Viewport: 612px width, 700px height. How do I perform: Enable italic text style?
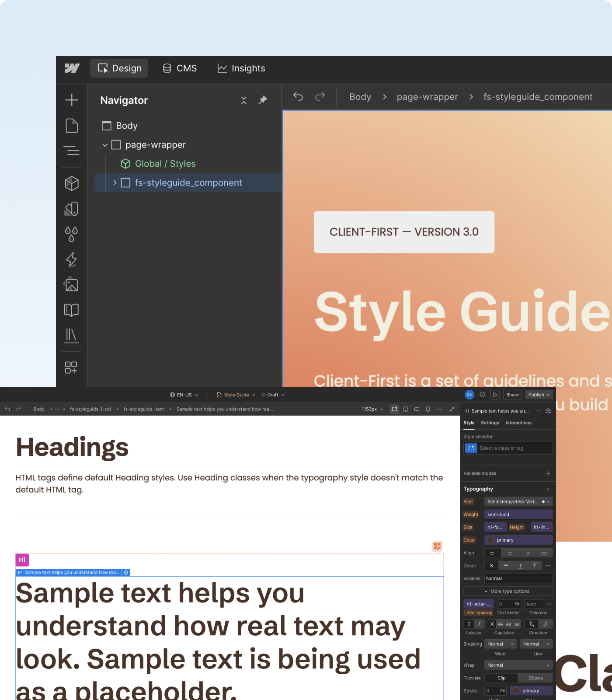[x=479, y=624]
